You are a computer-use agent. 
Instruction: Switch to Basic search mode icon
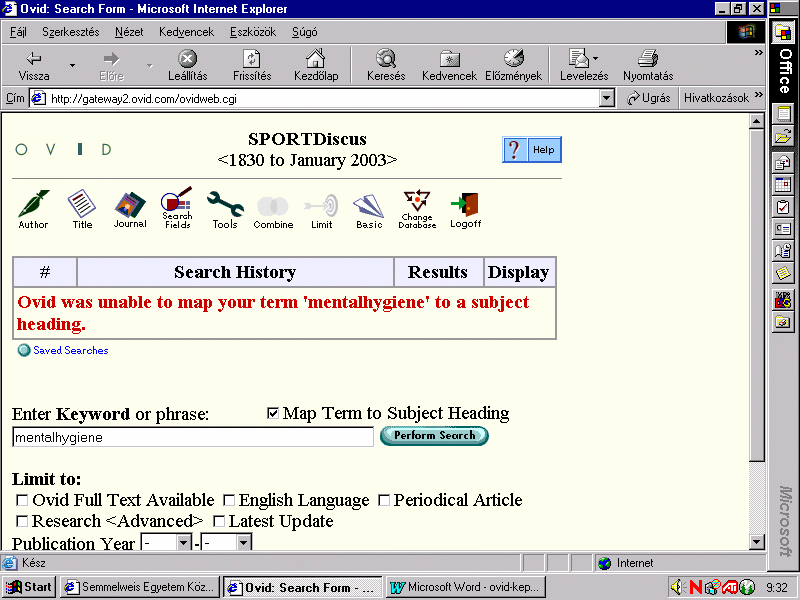(x=369, y=211)
